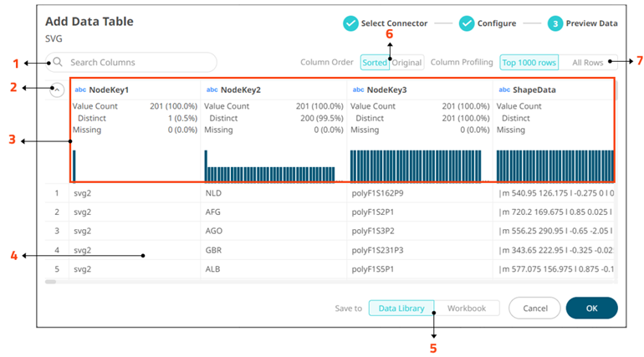Click the abc type icon for NodeKey2

coord(211,89)
